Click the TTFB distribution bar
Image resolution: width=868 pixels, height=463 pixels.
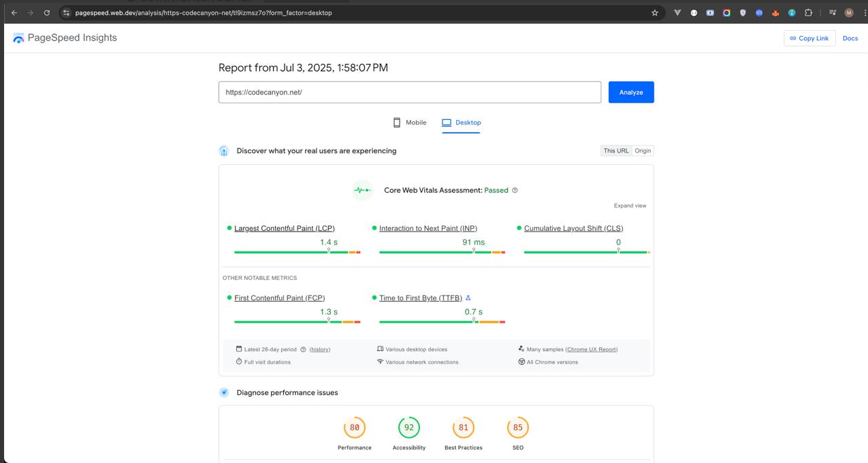coord(443,321)
